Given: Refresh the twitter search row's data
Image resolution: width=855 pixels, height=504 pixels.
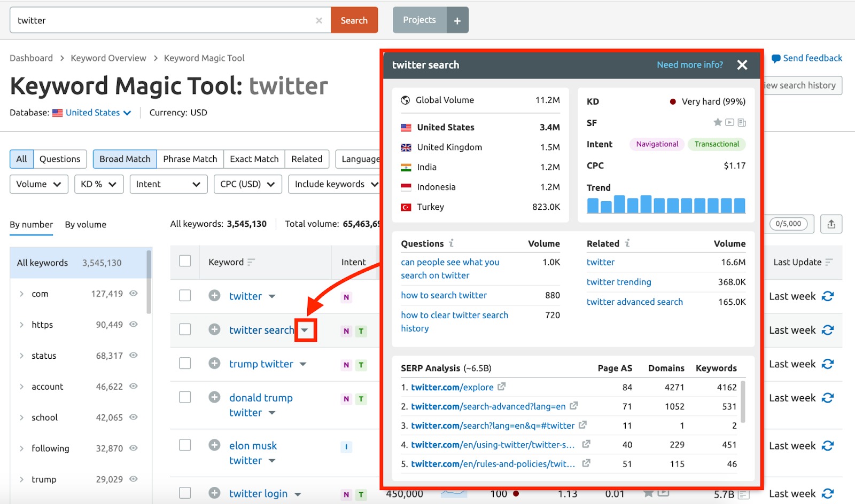Looking at the screenshot, I should tap(828, 330).
